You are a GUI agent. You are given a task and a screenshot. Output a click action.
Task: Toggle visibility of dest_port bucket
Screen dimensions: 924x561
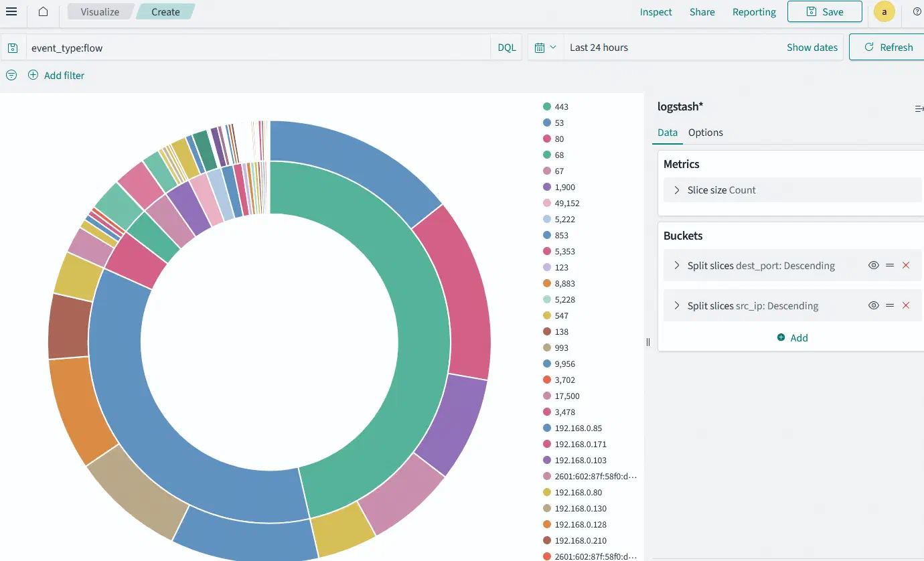[874, 265]
